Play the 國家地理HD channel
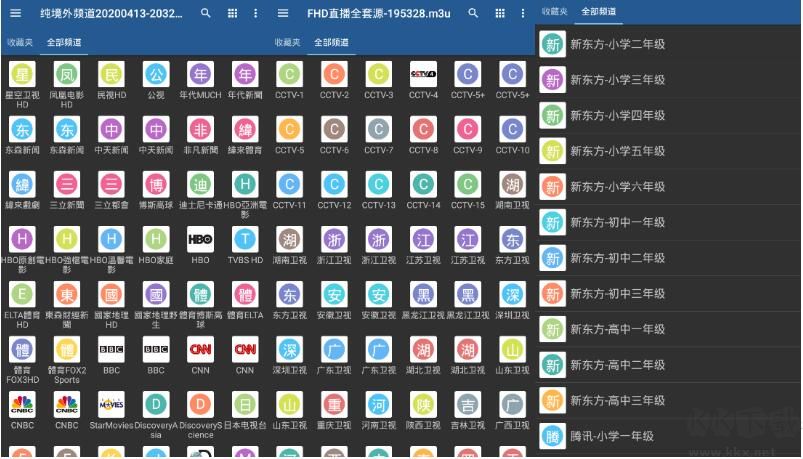 [x=112, y=305]
